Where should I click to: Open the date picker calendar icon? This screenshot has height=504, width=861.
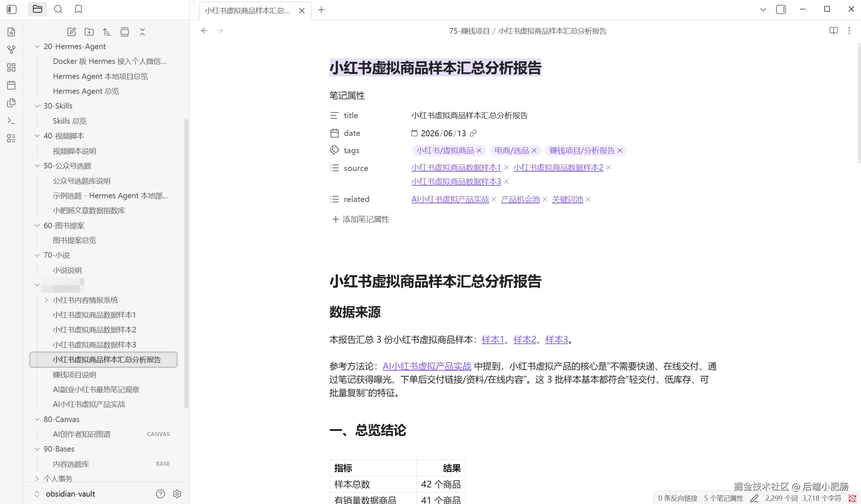[x=414, y=133]
